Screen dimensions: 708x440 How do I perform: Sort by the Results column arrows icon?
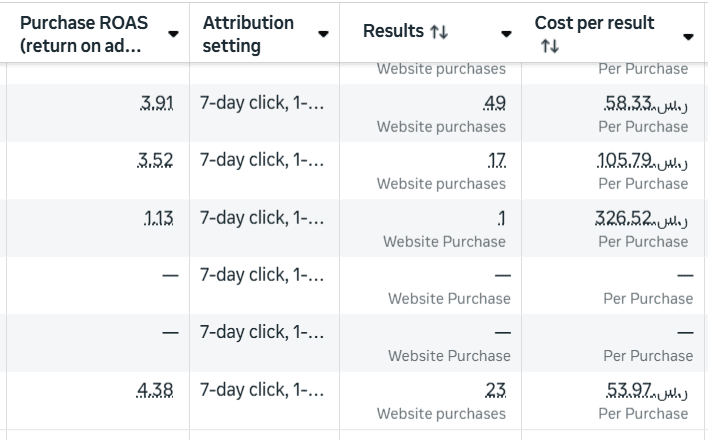(439, 33)
